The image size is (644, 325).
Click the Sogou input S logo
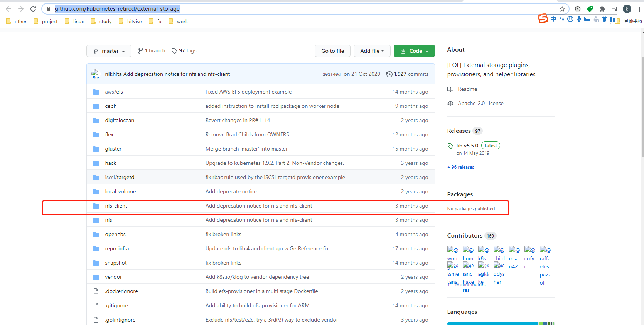[543, 18]
